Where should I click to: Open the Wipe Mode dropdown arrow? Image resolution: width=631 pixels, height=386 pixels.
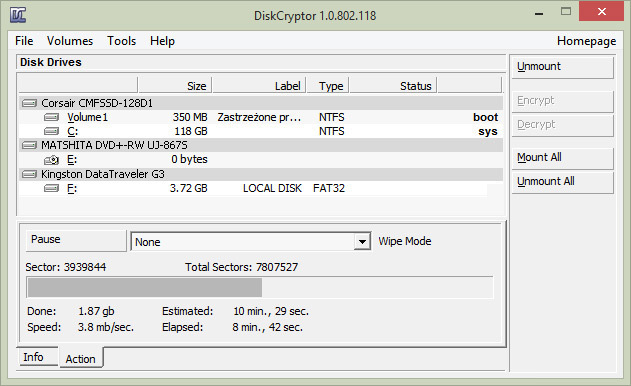click(362, 242)
